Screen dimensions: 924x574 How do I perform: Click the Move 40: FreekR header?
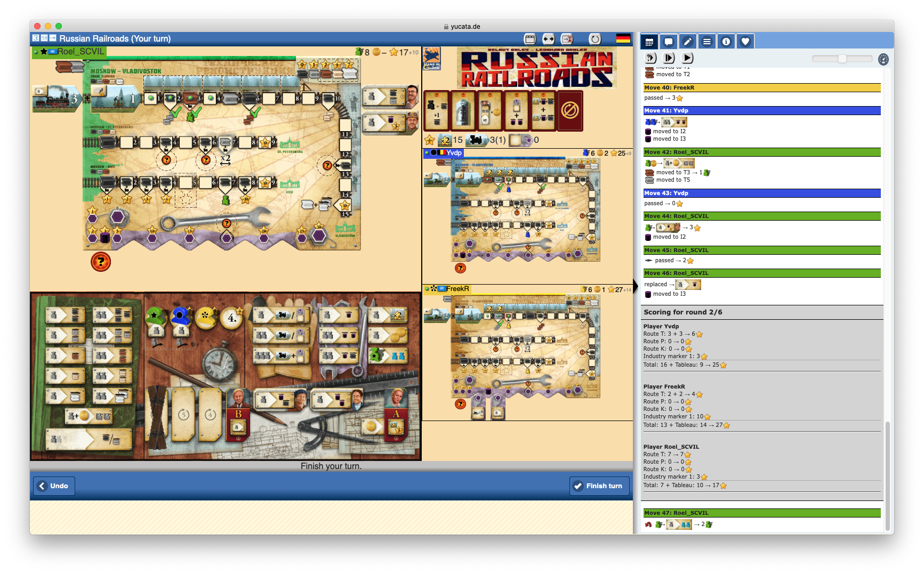point(762,88)
